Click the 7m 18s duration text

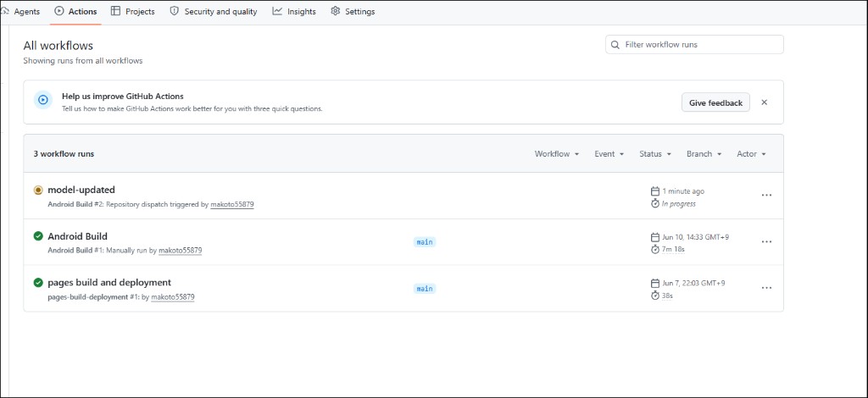point(673,249)
